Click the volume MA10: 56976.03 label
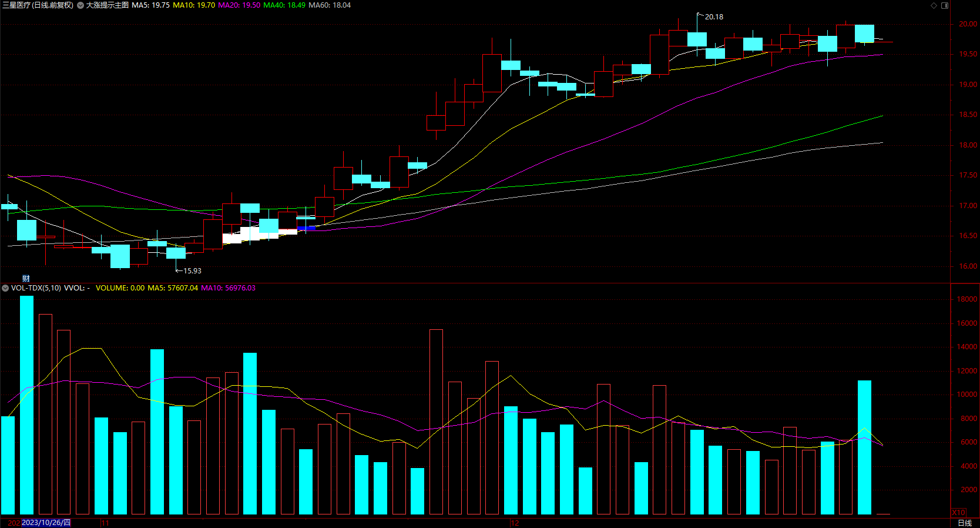This screenshot has height=528, width=980. tap(229, 288)
